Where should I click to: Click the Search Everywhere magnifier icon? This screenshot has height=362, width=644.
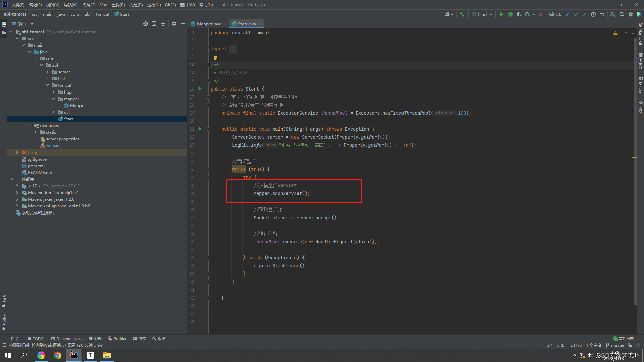coord(622,14)
